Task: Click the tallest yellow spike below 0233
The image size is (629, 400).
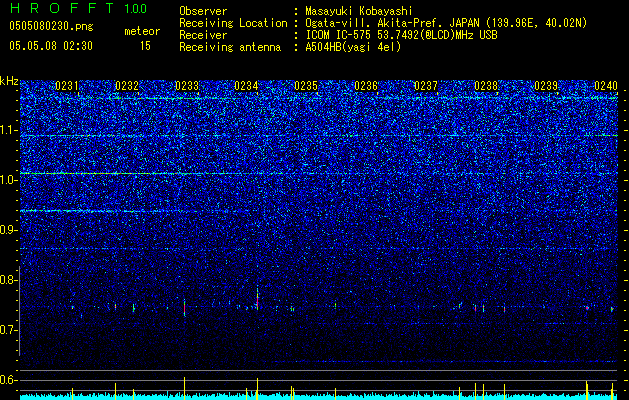Action: 185,386
